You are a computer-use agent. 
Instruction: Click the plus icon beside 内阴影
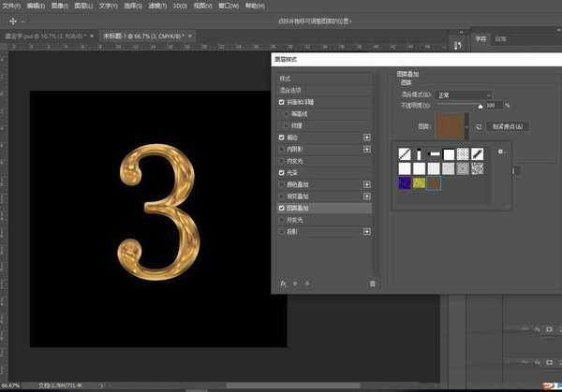point(366,149)
